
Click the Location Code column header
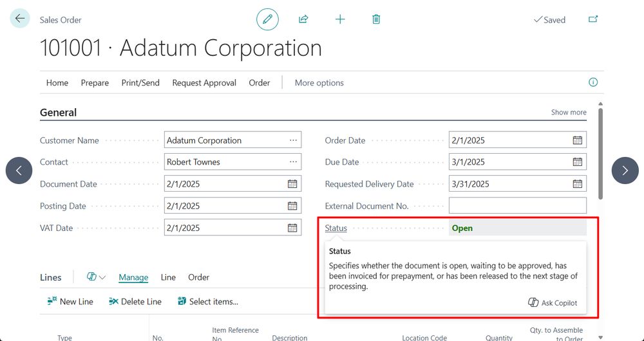(424, 338)
